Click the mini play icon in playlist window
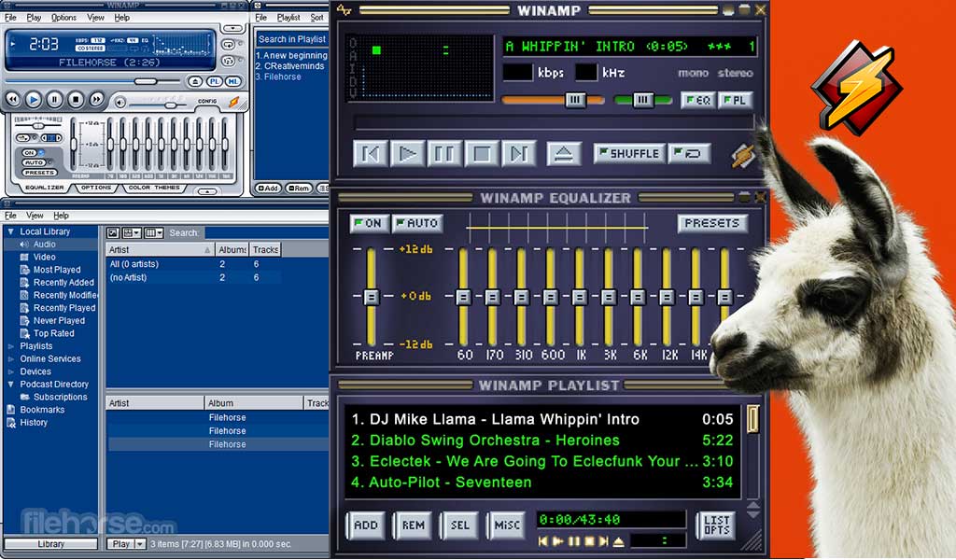This screenshot has height=560, width=956. (x=558, y=541)
